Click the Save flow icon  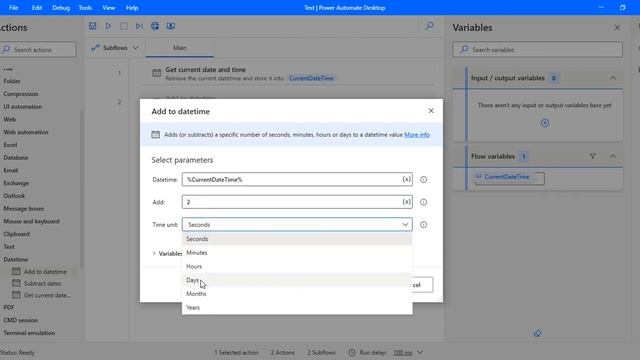coord(93,26)
